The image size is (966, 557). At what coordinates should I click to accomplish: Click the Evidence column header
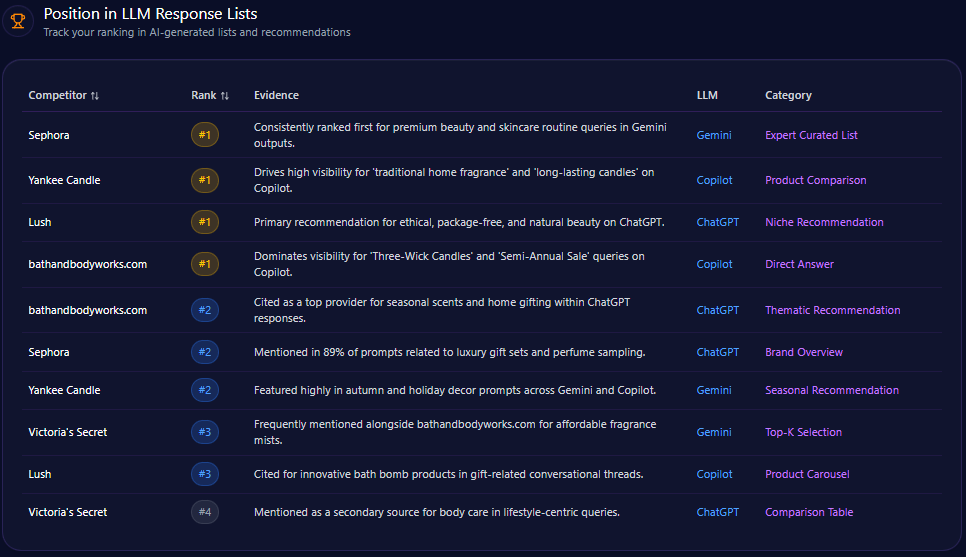[x=276, y=95]
